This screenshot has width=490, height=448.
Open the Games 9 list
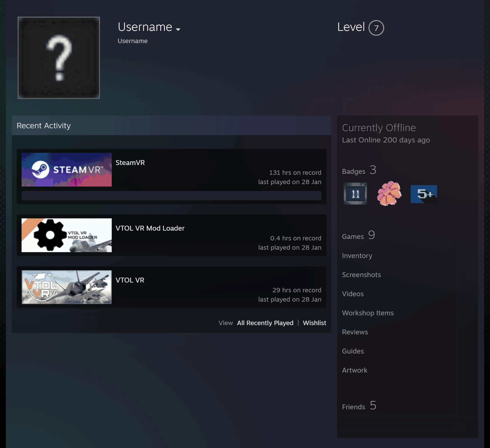[358, 235]
